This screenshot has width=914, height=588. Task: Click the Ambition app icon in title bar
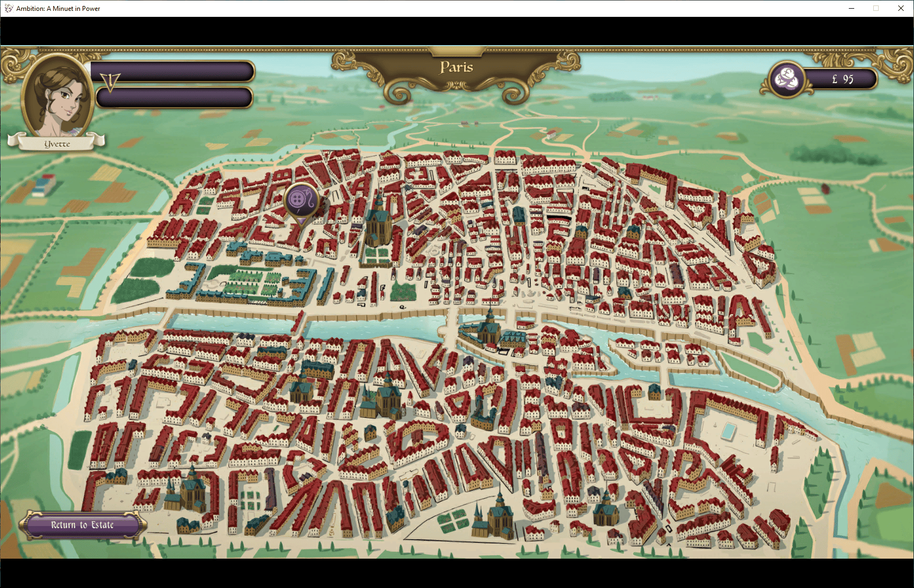coord(8,8)
